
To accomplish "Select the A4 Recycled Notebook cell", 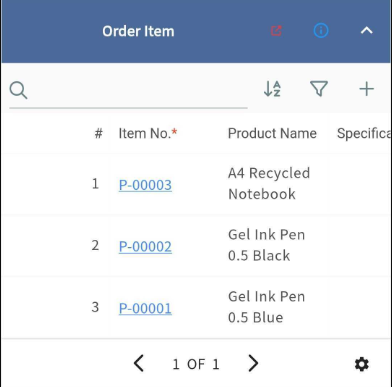I will (x=269, y=184).
